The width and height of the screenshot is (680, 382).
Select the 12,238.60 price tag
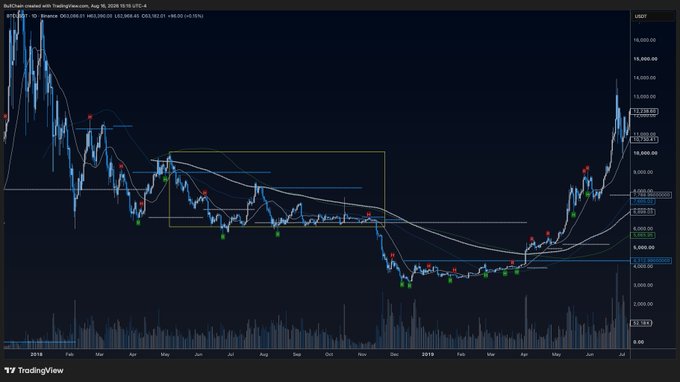coord(644,111)
